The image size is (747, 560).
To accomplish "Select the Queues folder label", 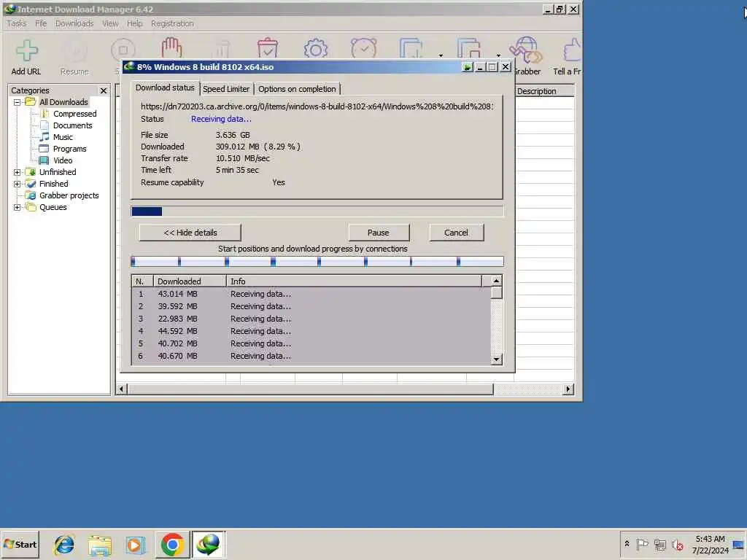I will (x=53, y=207).
